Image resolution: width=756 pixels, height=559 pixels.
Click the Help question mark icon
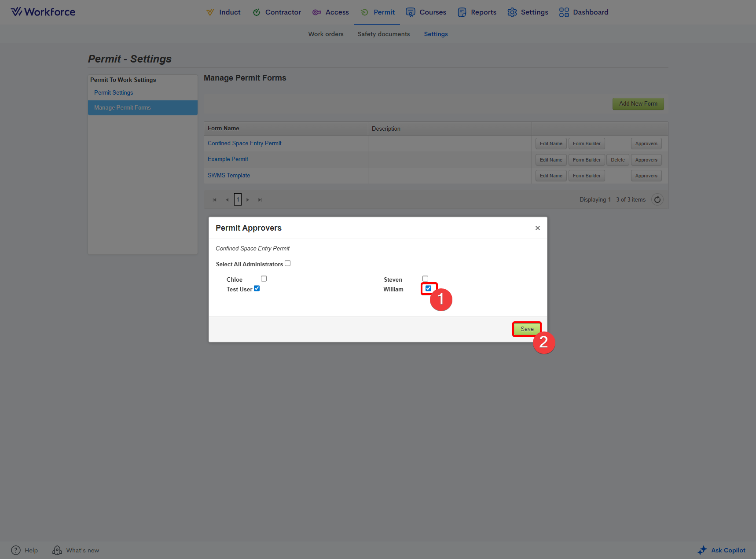coord(16,550)
